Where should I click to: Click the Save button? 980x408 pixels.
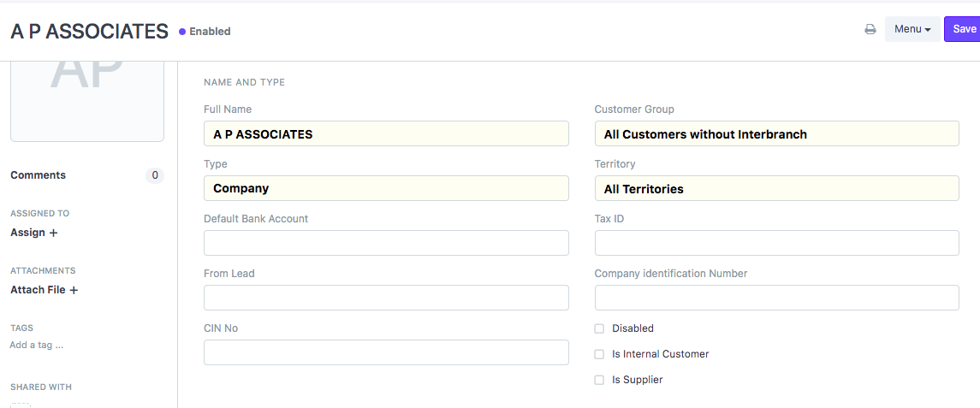click(963, 29)
